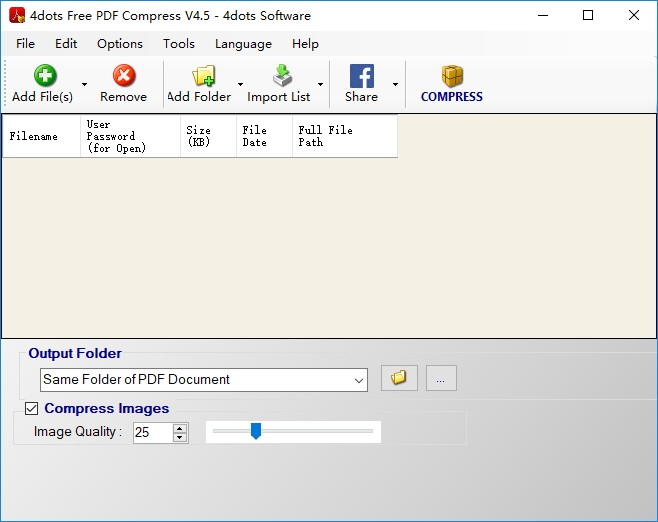The image size is (658, 522).
Task: Click the Full File Path column header
Action: (345, 136)
